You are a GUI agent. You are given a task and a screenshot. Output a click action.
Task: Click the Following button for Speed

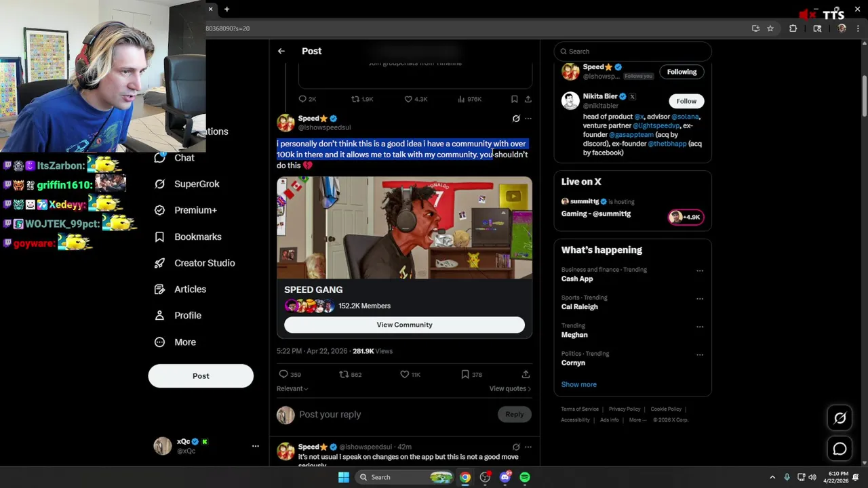682,72
